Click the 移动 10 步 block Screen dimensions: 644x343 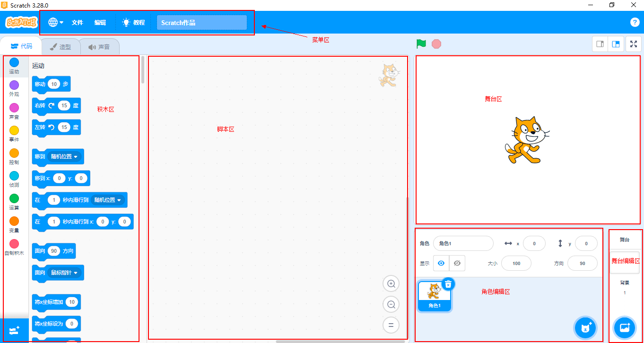51,84
